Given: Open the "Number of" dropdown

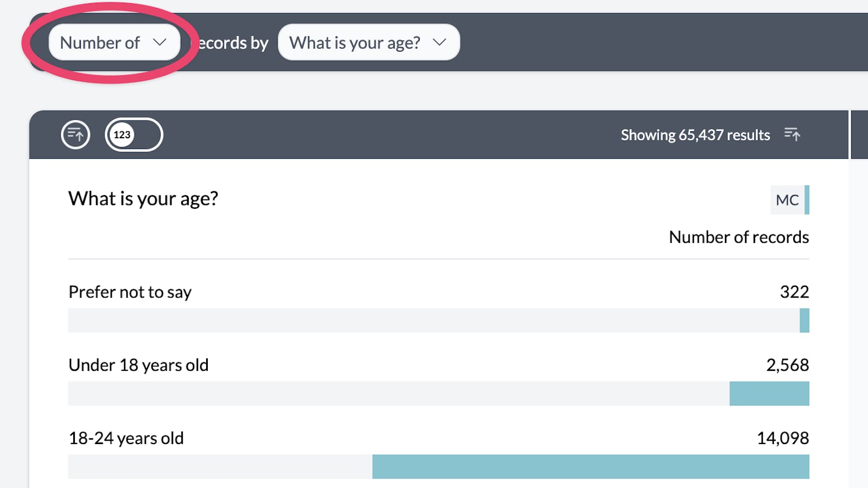Looking at the screenshot, I should [x=114, y=42].
